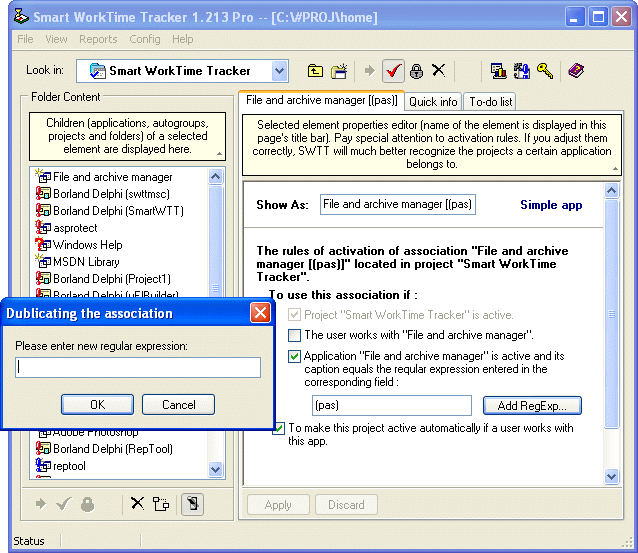The image size is (638, 553).
Task: Click the reptool item icon
Action: 43,465
